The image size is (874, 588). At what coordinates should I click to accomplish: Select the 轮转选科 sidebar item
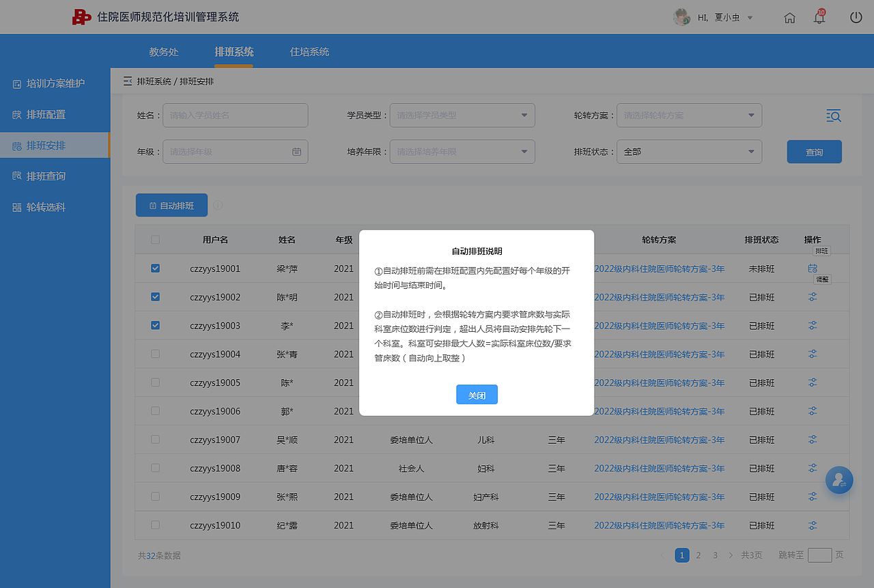(x=48, y=206)
